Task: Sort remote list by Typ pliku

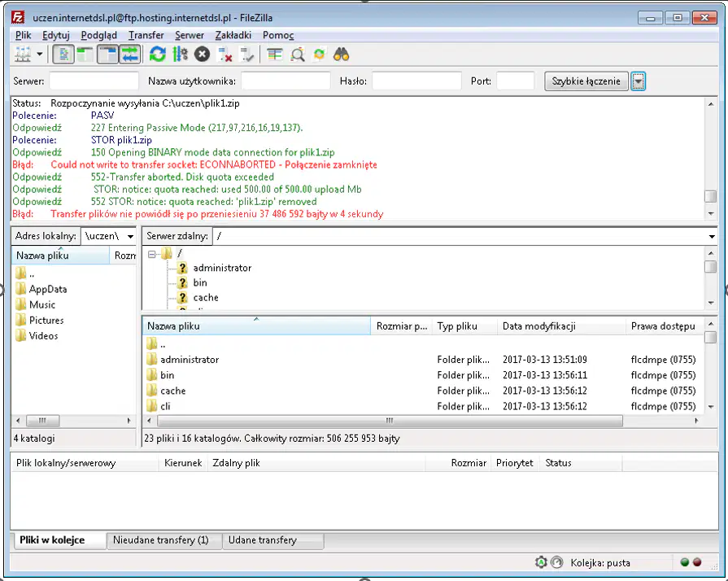Action: pos(464,326)
